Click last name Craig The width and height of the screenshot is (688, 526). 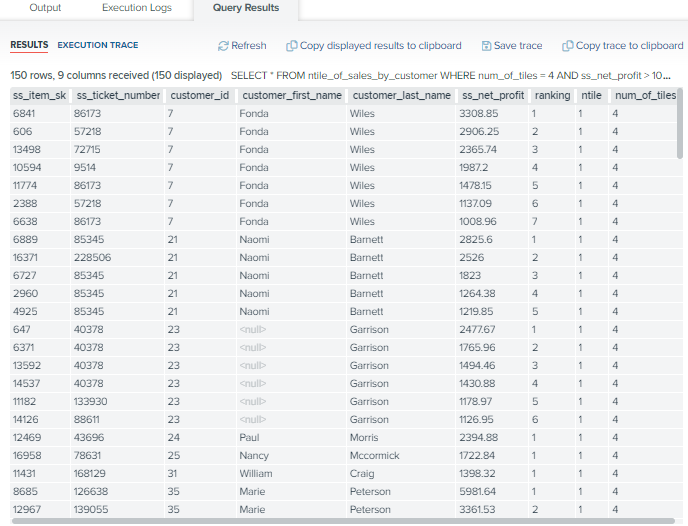click(x=362, y=473)
